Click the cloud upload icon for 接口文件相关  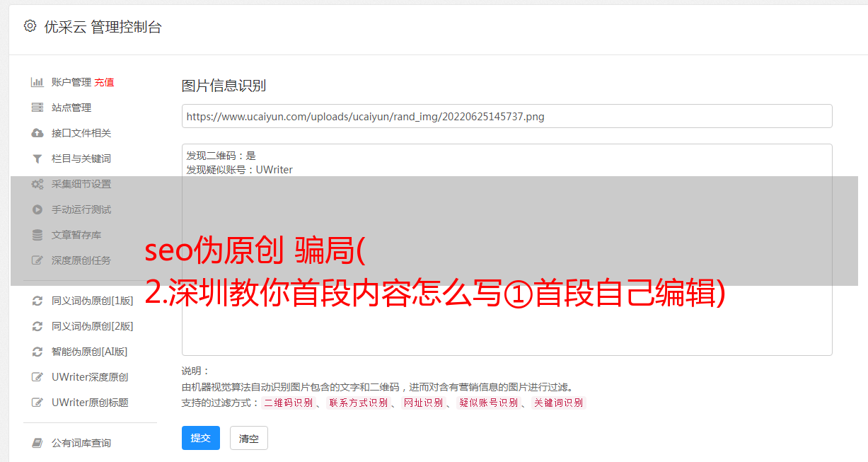[37, 133]
